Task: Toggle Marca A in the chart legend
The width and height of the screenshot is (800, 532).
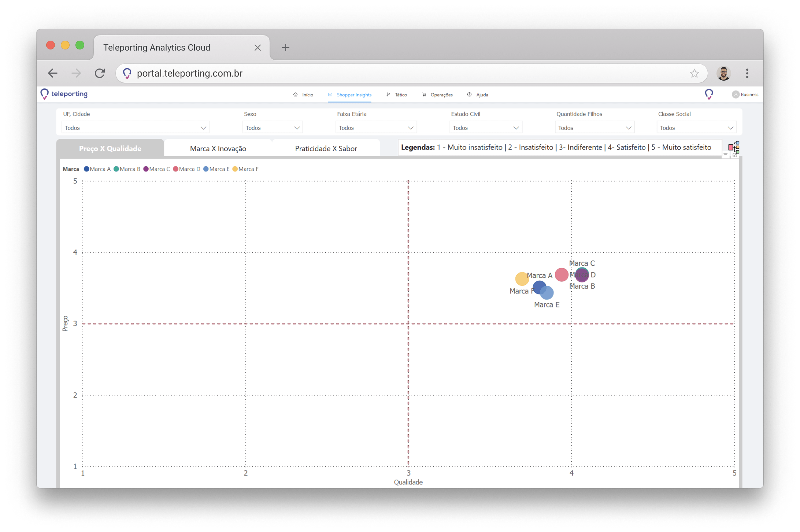Action: pos(97,169)
